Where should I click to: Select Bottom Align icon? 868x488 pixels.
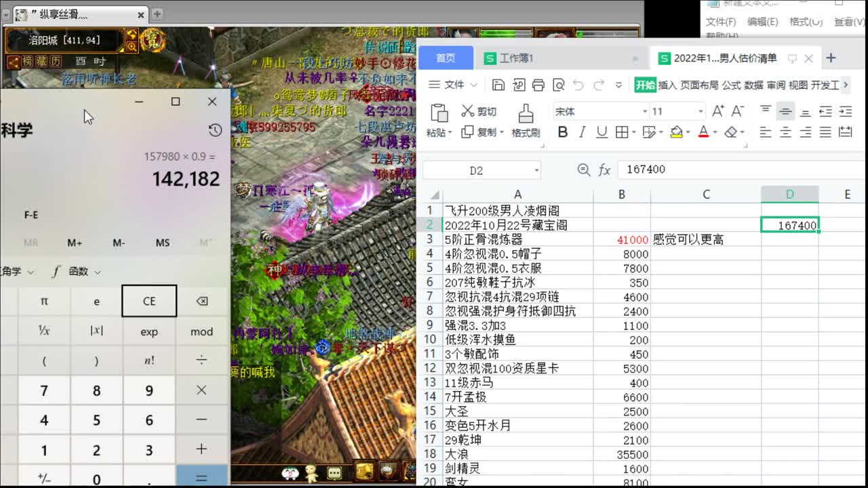806,112
